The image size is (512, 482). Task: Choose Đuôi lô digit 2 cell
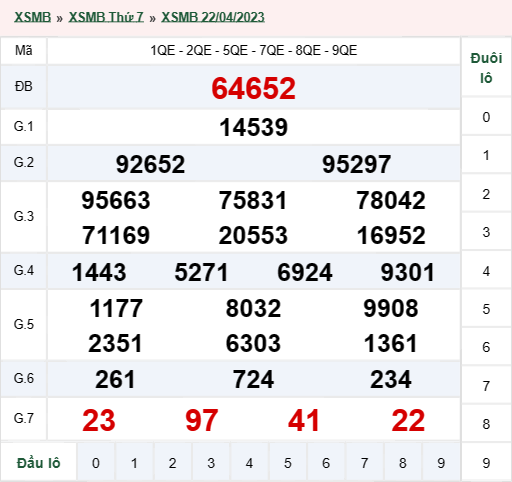point(486,194)
